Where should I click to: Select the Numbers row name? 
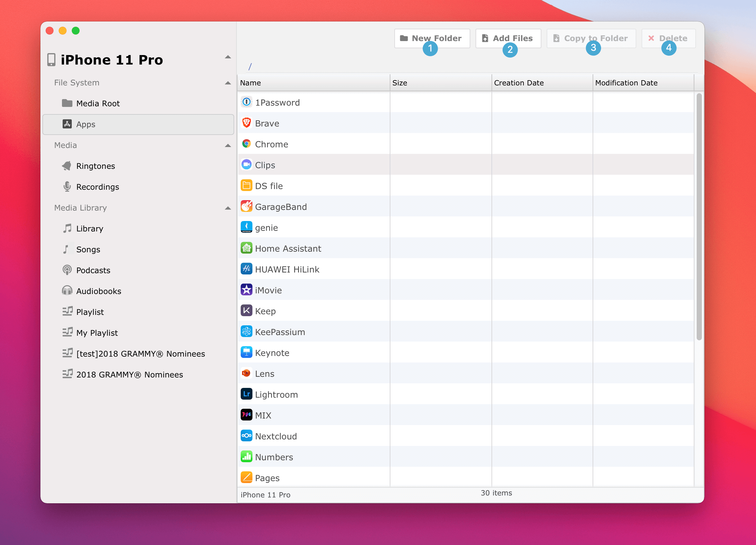click(x=274, y=457)
